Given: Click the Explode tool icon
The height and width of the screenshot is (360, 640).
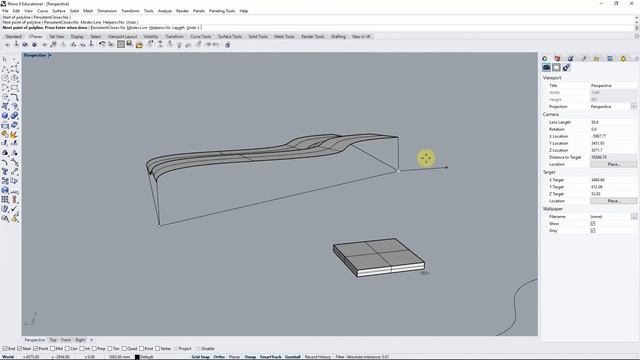Looking at the screenshot, I should pyautogui.click(x=15, y=134).
